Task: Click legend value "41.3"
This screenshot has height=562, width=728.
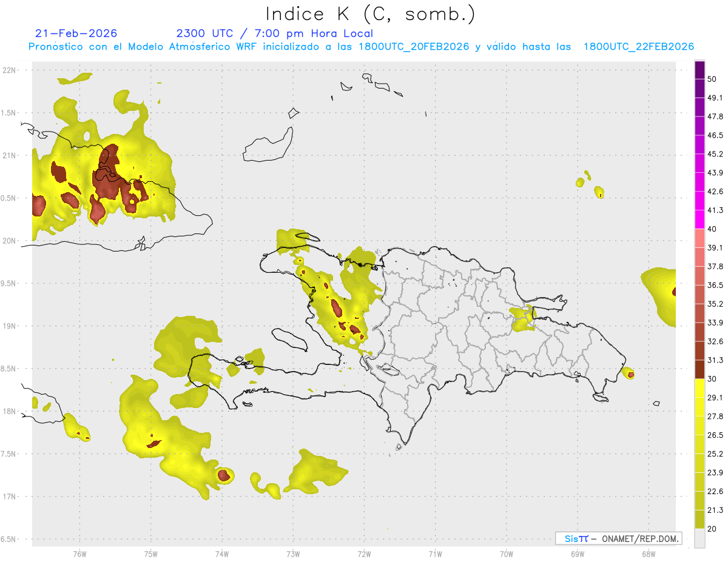Action: coord(715,210)
